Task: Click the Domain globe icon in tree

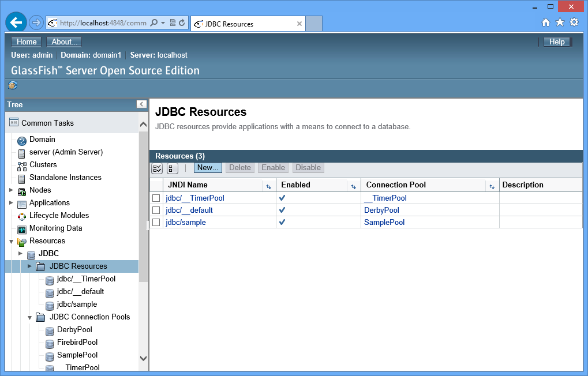Action: (x=22, y=141)
